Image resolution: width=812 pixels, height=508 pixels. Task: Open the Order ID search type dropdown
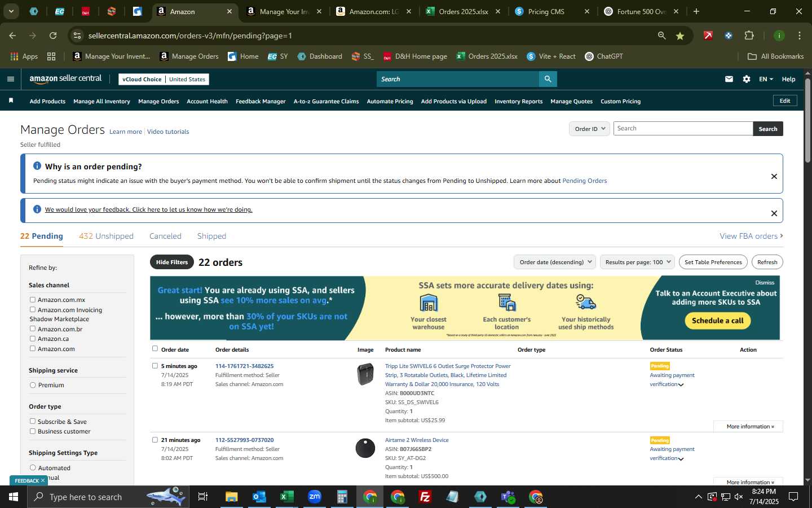pyautogui.click(x=589, y=129)
